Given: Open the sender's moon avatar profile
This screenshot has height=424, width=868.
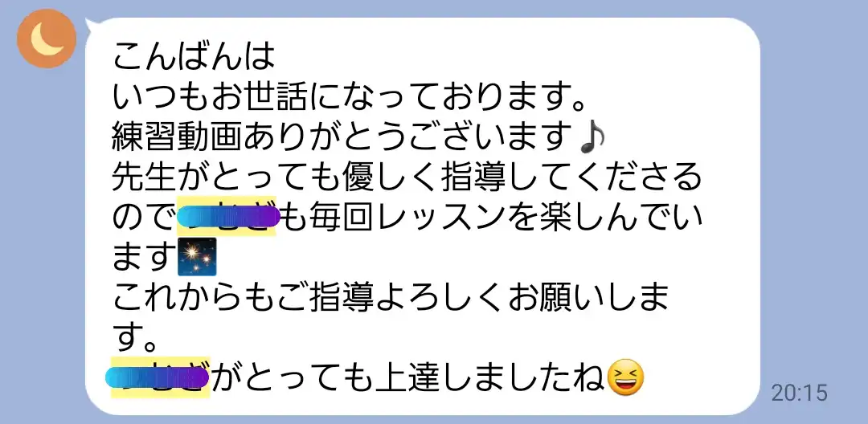Looking at the screenshot, I should click(x=47, y=39).
